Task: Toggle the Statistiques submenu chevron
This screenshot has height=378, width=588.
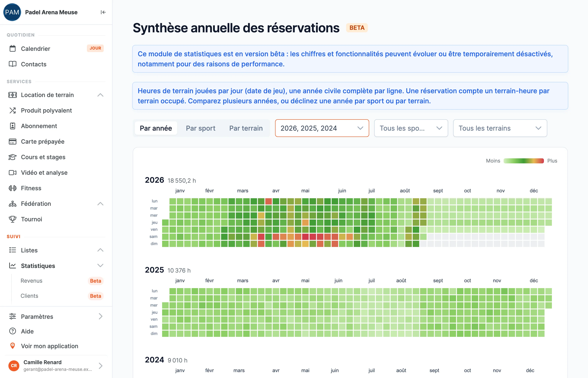Action: (x=100, y=266)
